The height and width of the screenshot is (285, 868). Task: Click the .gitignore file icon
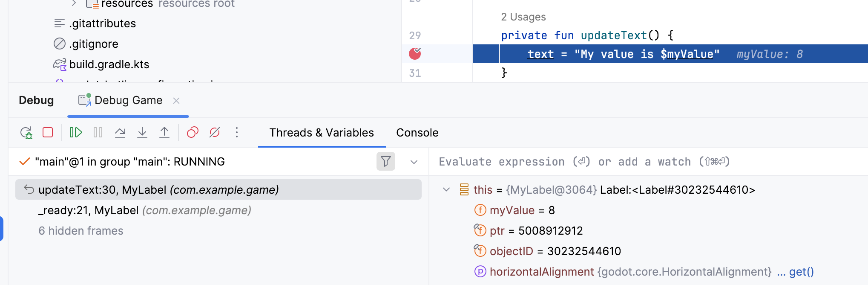60,44
